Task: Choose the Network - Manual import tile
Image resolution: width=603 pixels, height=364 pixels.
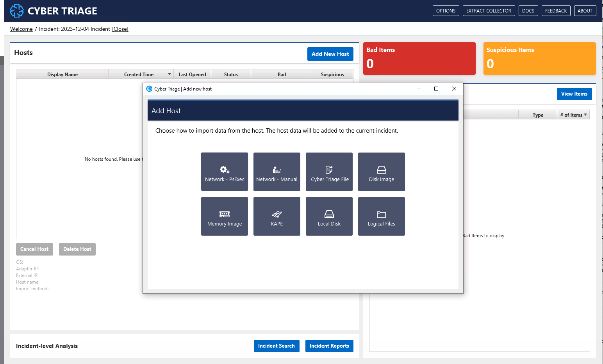Action: (277, 172)
